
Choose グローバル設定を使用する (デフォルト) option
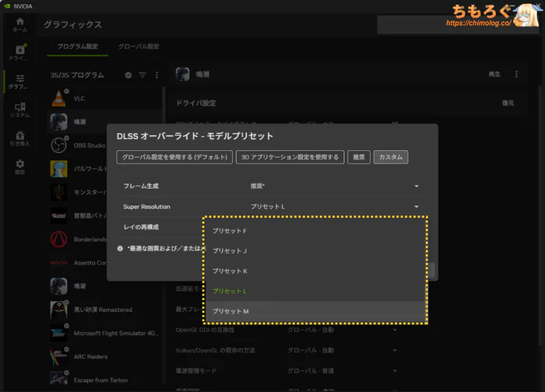(175, 157)
